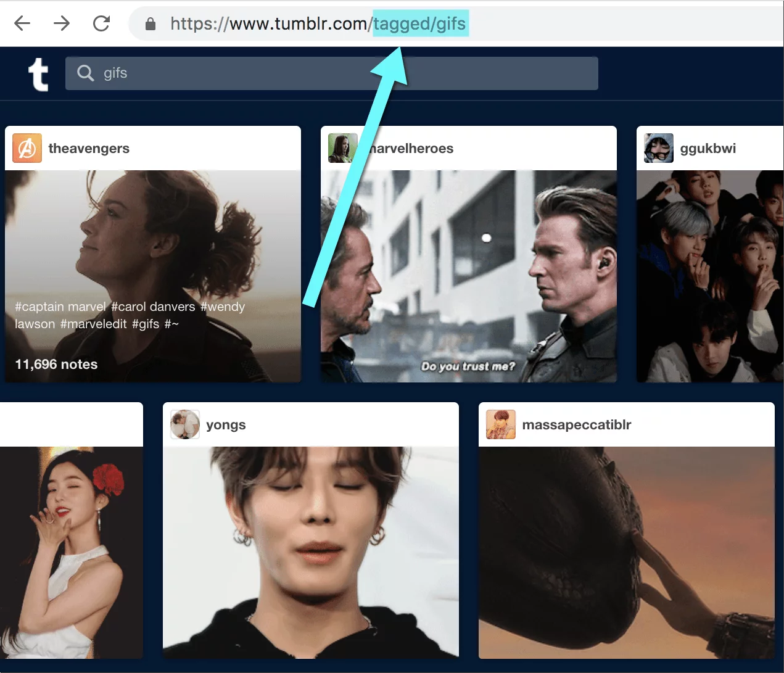Click the marvelheroes blog avatar
Image resolution: width=784 pixels, height=673 pixels.
343,148
